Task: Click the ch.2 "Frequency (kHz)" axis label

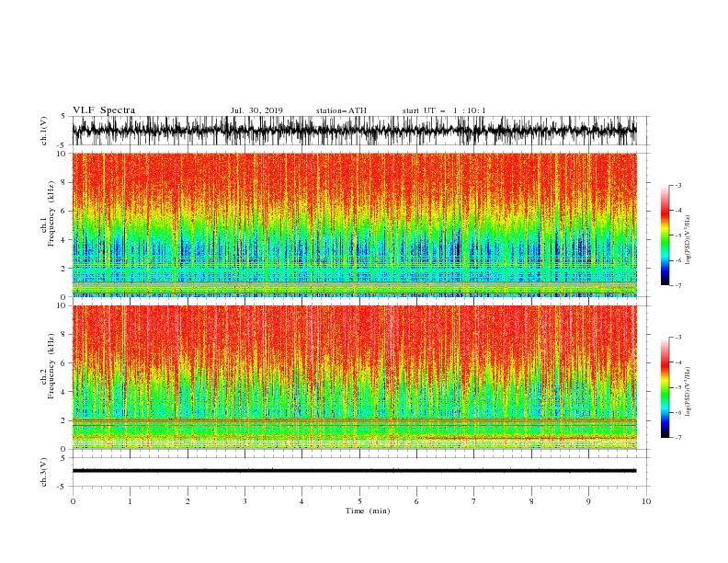Action: (51, 366)
